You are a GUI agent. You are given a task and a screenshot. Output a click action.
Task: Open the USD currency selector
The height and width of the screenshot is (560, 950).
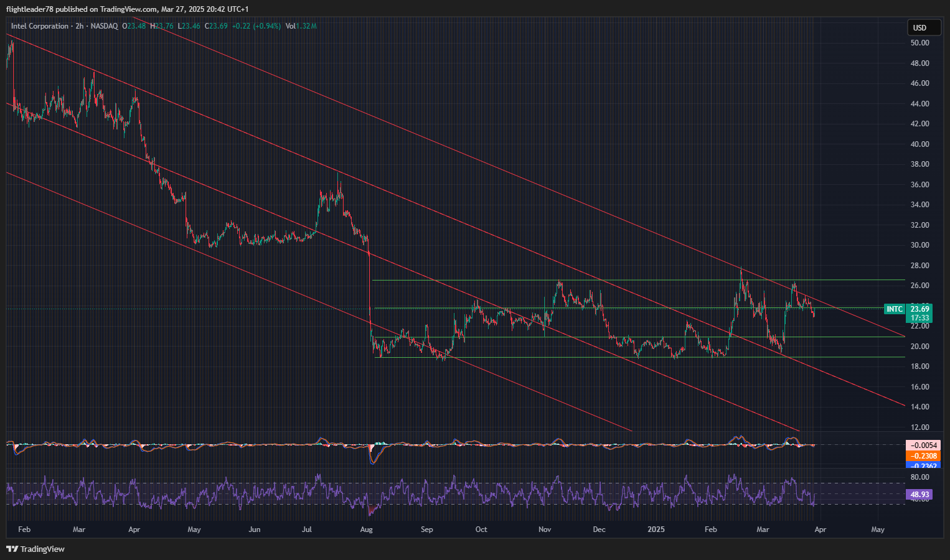(924, 27)
